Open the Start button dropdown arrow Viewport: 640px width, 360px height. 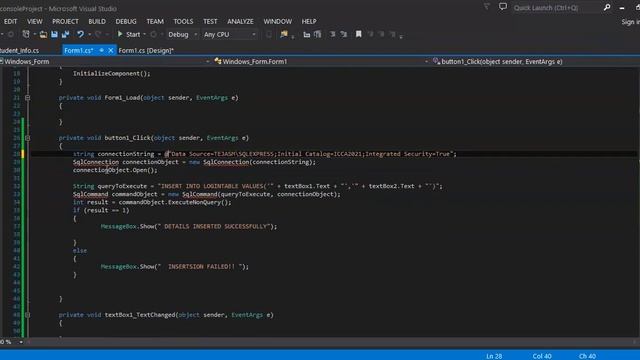pyautogui.click(x=144, y=35)
